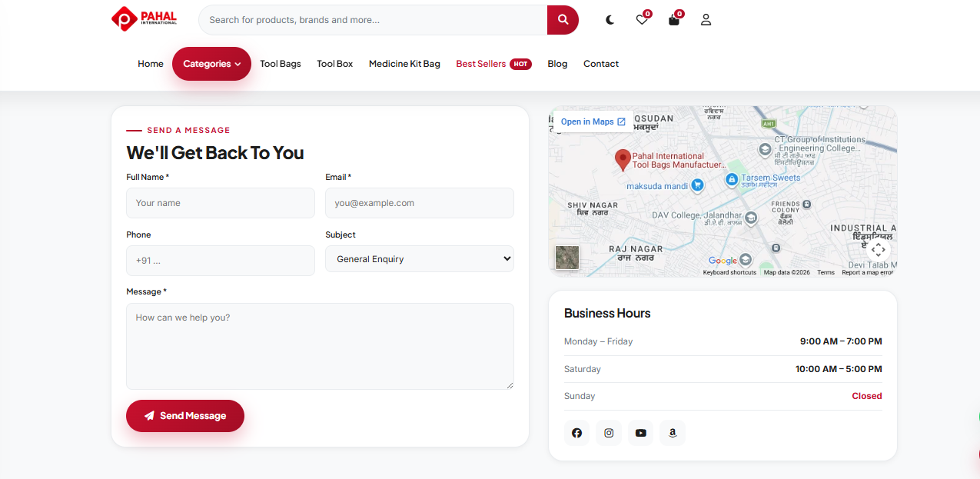This screenshot has height=479, width=980.
Task: Open the Tool Bags menu item
Action: point(281,64)
